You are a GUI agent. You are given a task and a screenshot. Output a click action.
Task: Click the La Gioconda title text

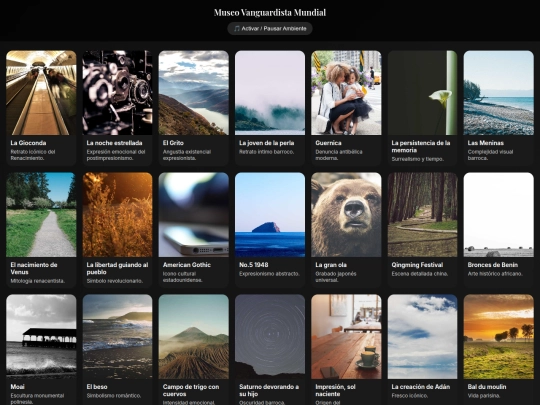(28, 143)
